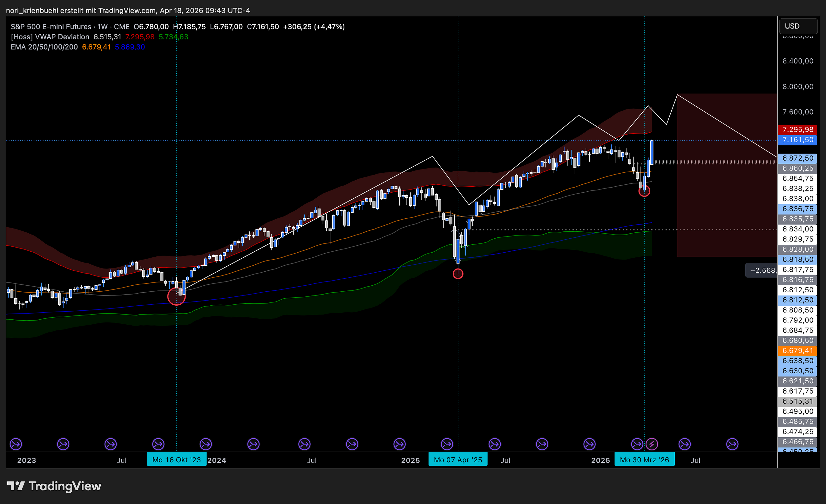Click the 'Mo 07 Apr '25' date label
The width and height of the screenshot is (826, 504).
[x=458, y=460]
